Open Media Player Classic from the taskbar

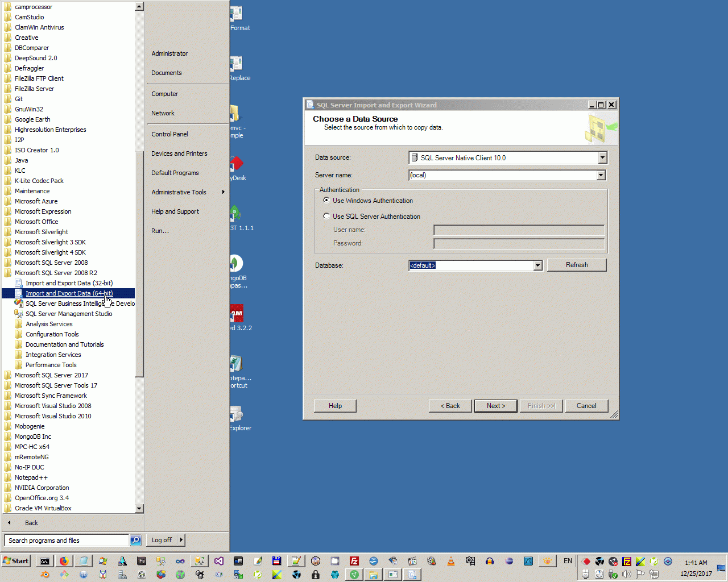pos(412,561)
